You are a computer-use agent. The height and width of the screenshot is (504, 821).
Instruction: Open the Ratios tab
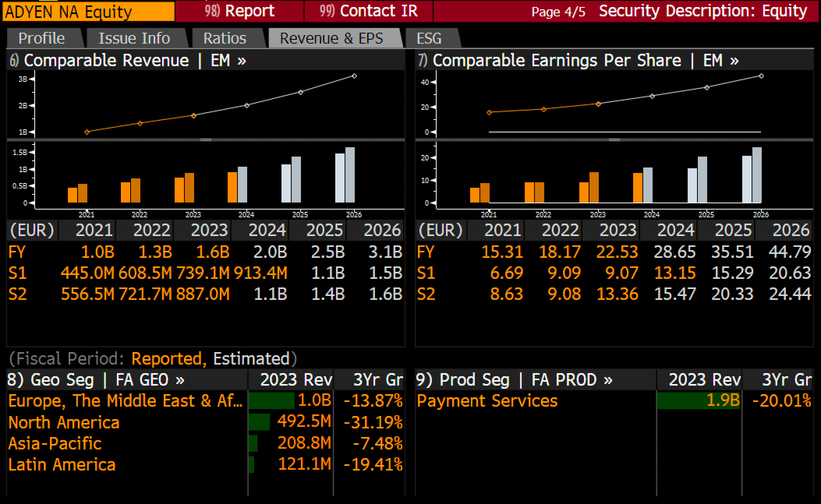click(x=225, y=38)
